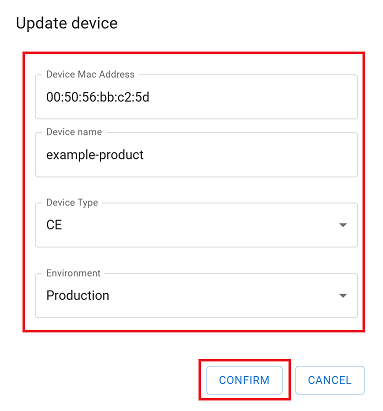Click empty space right of example-product text
Image resolution: width=383 pixels, height=411 pixels.
pyautogui.click(x=250, y=155)
